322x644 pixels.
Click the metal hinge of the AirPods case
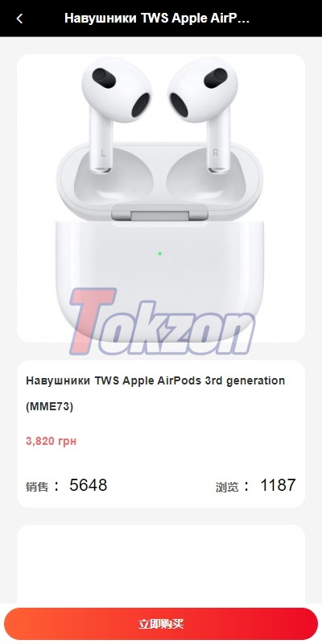coord(159,213)
